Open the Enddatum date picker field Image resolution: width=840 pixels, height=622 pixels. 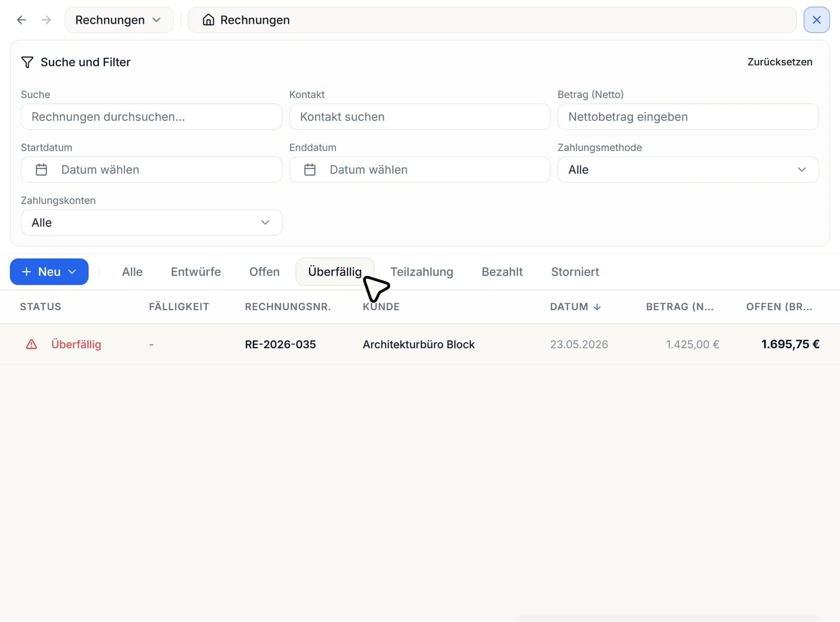419,170
